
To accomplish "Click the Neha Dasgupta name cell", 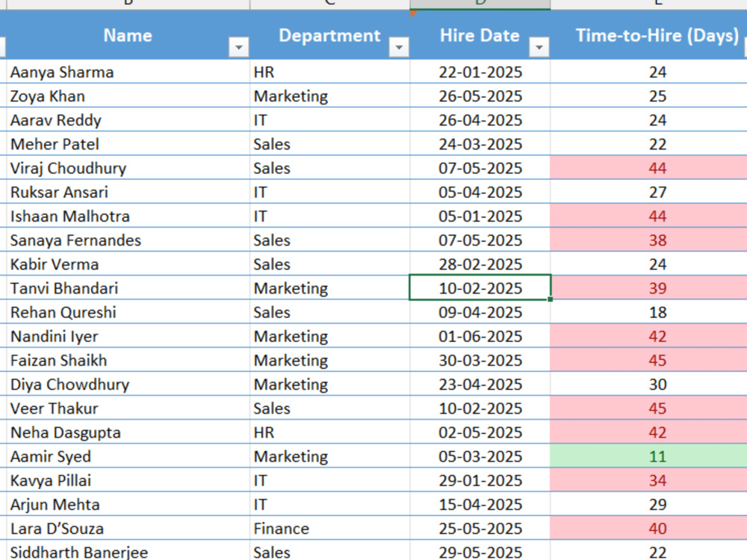I will click(x=128, y=432).
